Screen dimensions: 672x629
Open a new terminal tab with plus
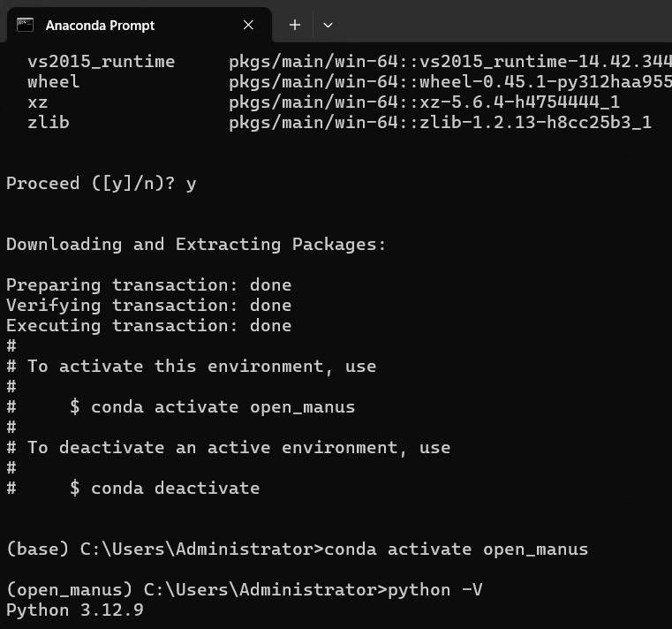pyautogui.click(x=295, y=26)
